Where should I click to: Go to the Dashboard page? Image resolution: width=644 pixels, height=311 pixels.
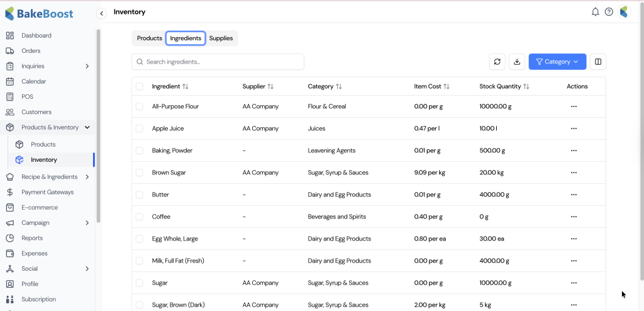click(x=36, y=36)
